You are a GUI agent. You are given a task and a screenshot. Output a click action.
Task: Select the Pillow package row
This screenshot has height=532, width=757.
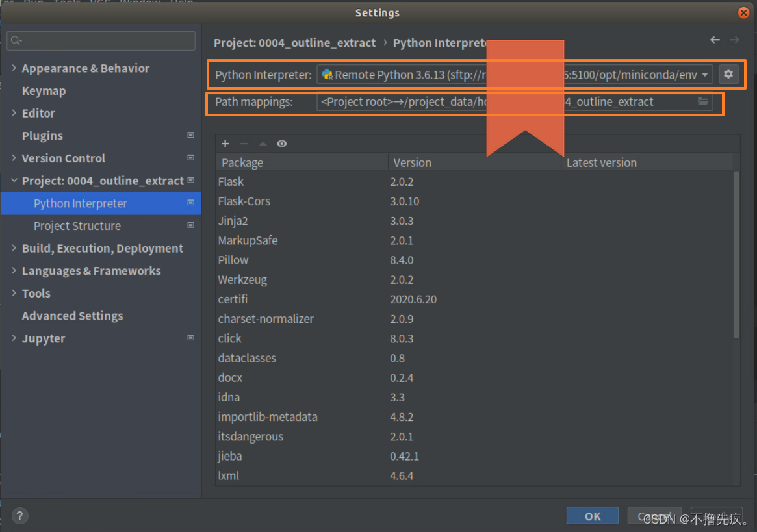tap(474, 260)
